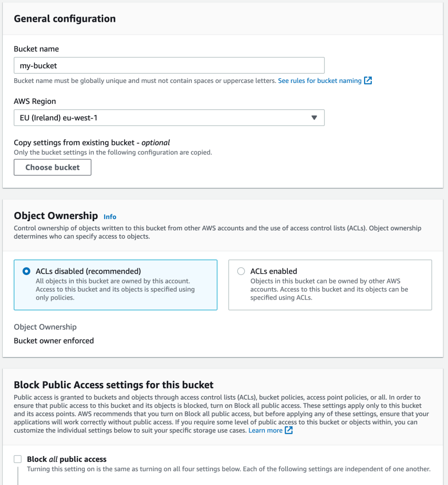Open the Object Ownership Info link
The width and height of the screenshot is (448, 485).
pos(110,217)
